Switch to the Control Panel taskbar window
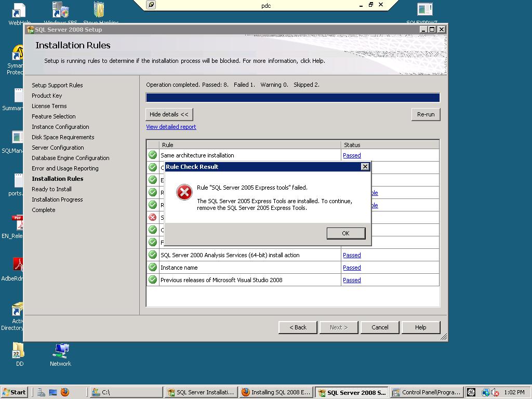The width and height of the screenshot is (532, 399). pyautogui.click(x=426, y=392)
